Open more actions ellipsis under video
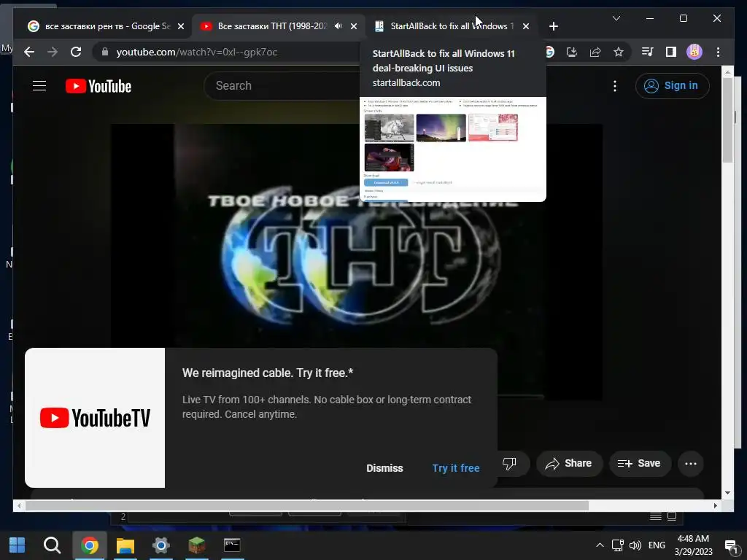 click(690, 463)
